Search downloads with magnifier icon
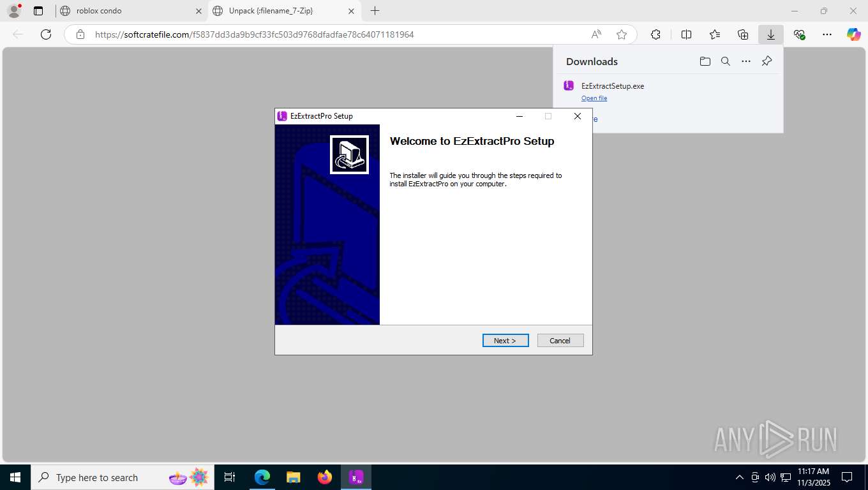Viewport: 868px width, 490px height. click(x=726, y=61)
